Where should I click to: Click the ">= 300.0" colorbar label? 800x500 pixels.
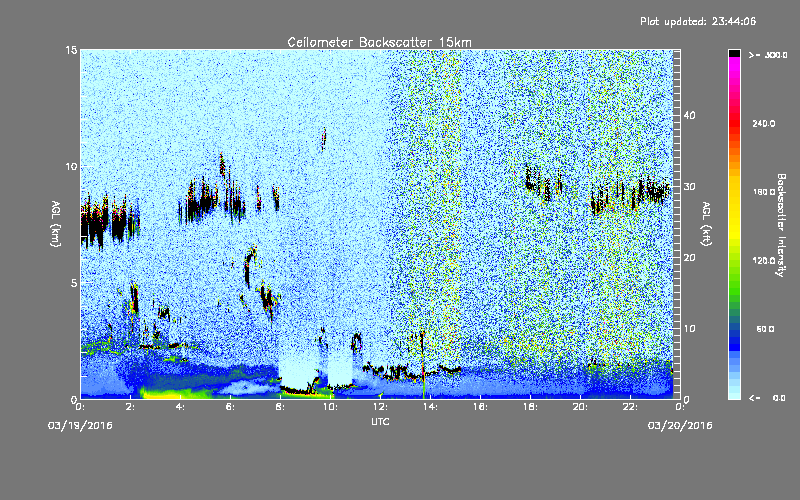coord(768,55)
